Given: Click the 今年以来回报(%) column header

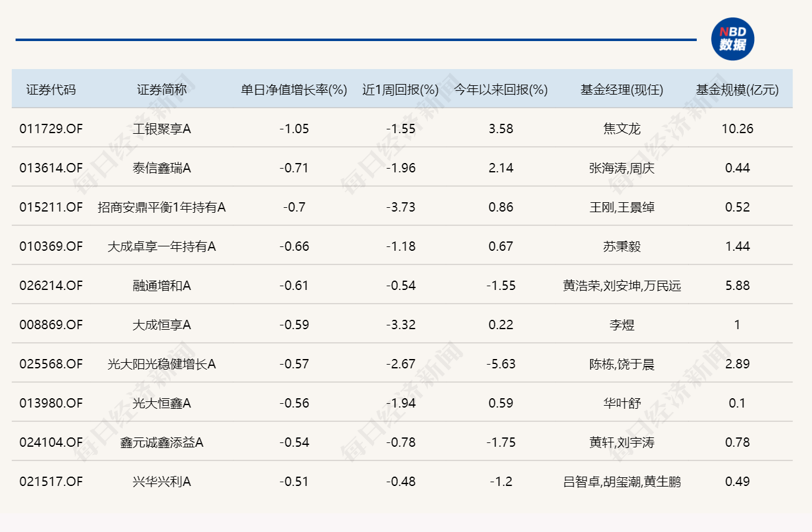Looking at the screenshot, I should click(x=501, y=90).
